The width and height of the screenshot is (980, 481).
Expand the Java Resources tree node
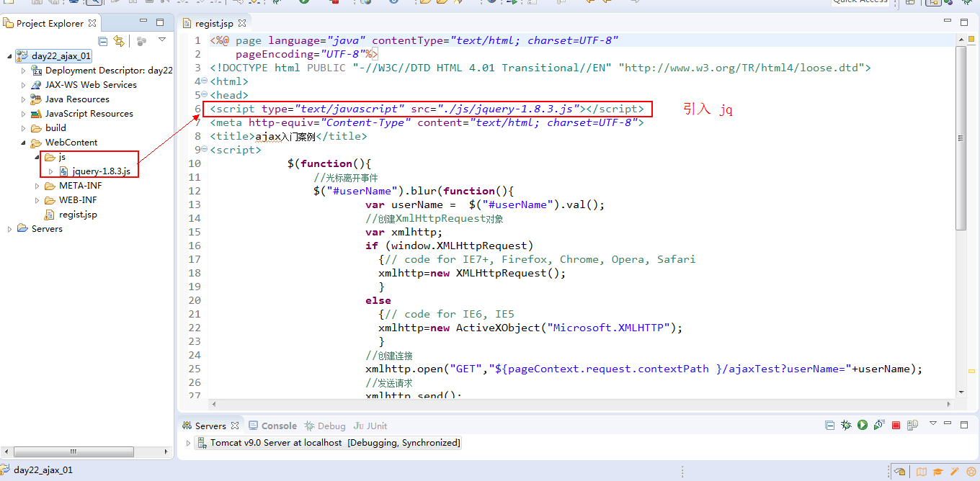point(23,99)
